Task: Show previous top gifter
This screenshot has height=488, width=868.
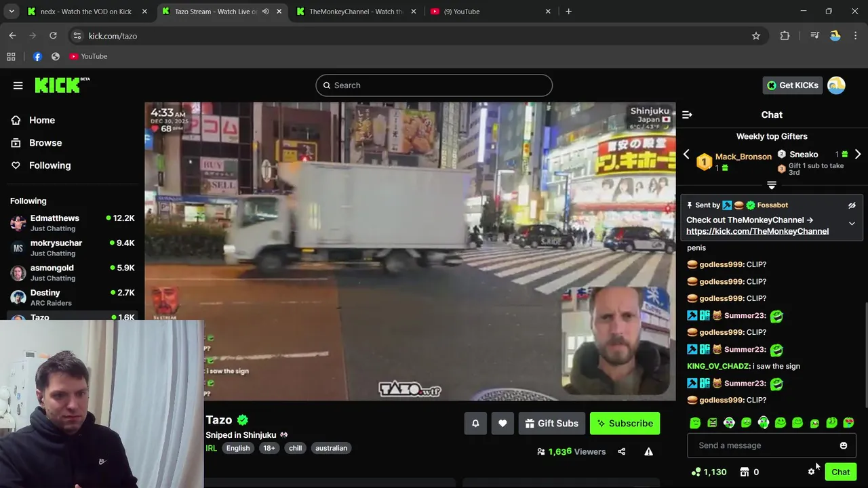Action: (686, 155)
